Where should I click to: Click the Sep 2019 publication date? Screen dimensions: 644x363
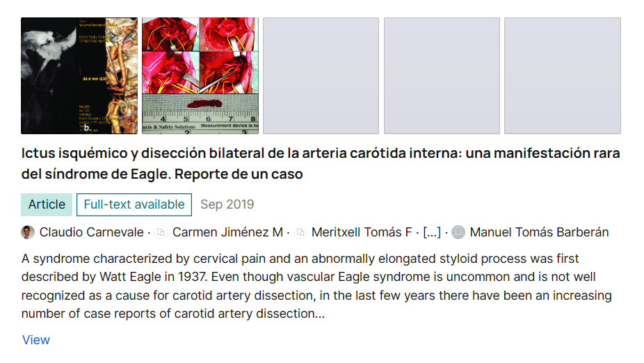pos(227,204)
